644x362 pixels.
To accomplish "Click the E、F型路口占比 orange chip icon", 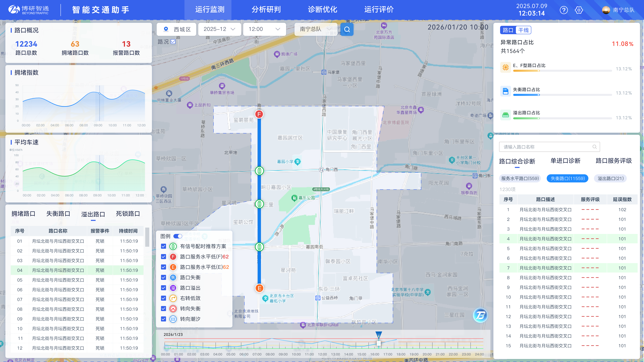I will click(505, 67).
